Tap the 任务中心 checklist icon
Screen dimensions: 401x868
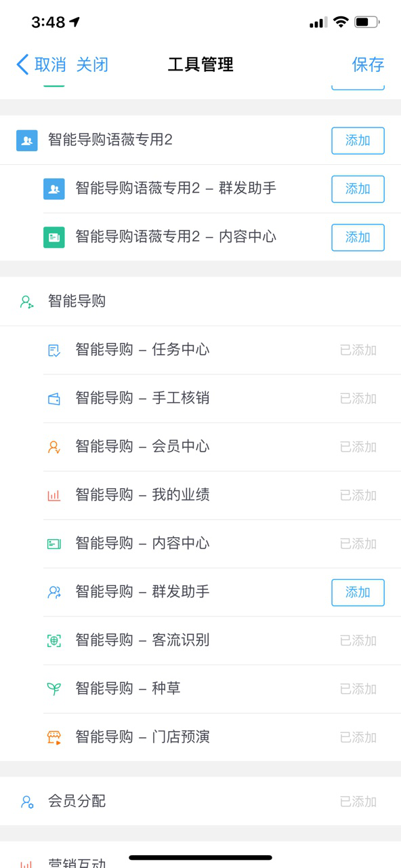(x=54, y=350)
